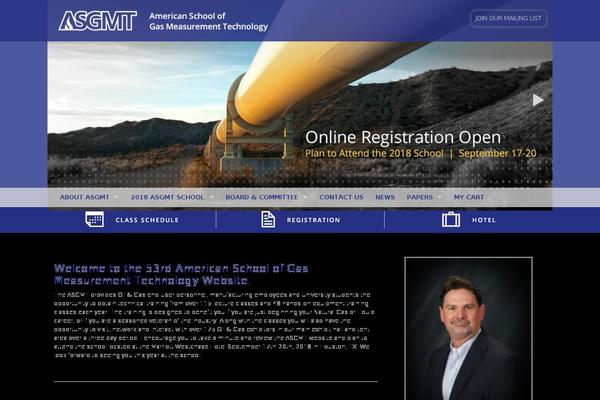Expand 2018 ASGMT School dropdown arrow

click(211, 198)
